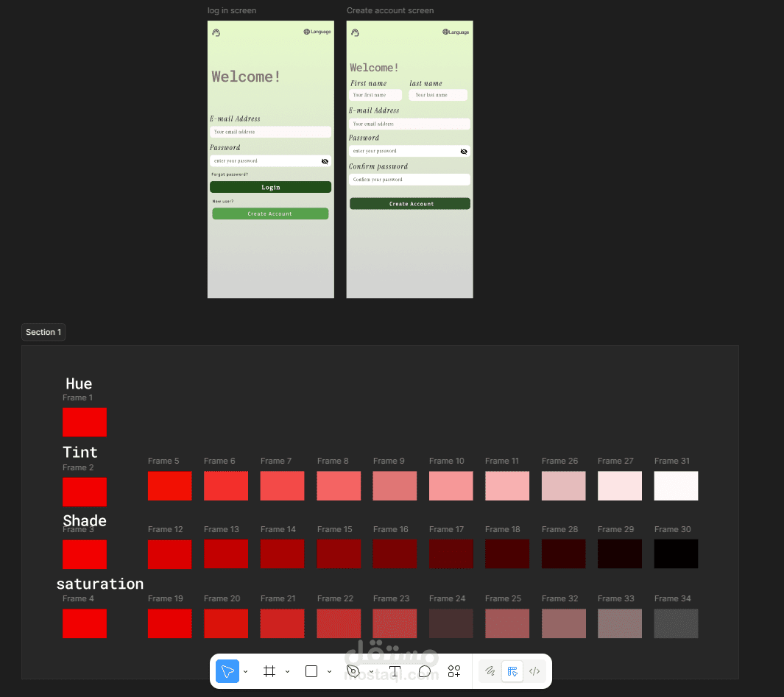
Task: Select the 'Tint' text label
Action: pos(80,452)
